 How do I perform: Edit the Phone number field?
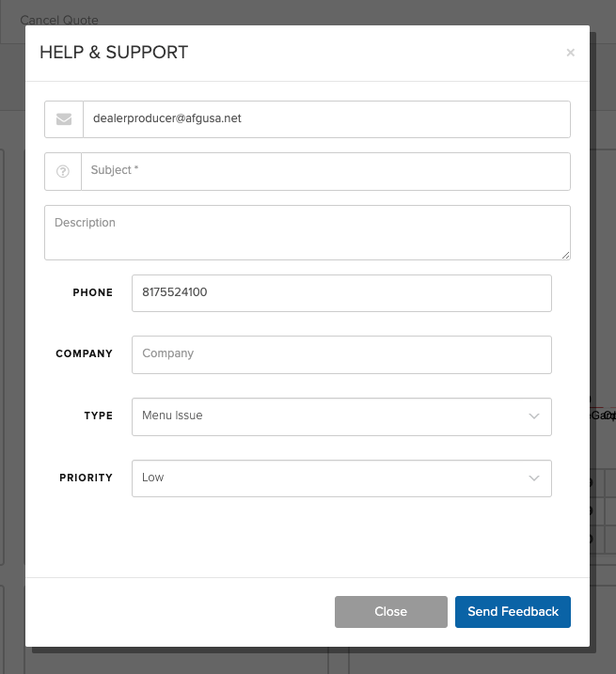click(341, 293)
